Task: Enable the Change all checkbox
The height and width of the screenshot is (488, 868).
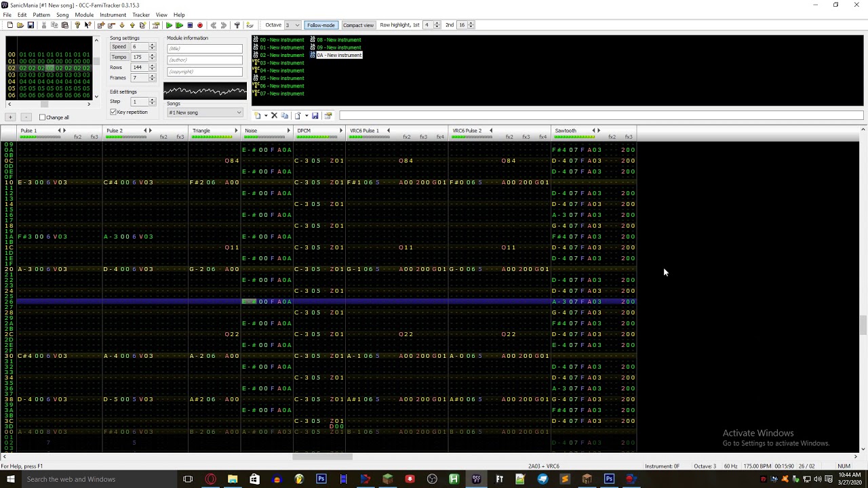Action: [42, 117]
